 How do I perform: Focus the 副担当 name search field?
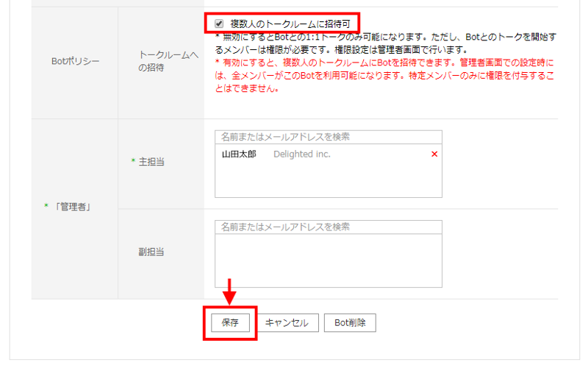pyautogui.click(x=328, y=227)
